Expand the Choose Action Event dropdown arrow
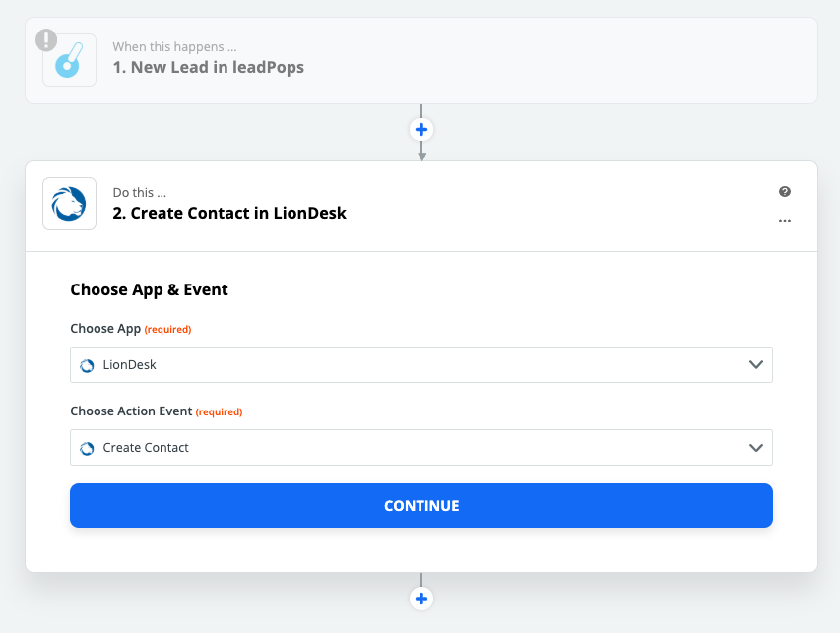 pos(756,448)
